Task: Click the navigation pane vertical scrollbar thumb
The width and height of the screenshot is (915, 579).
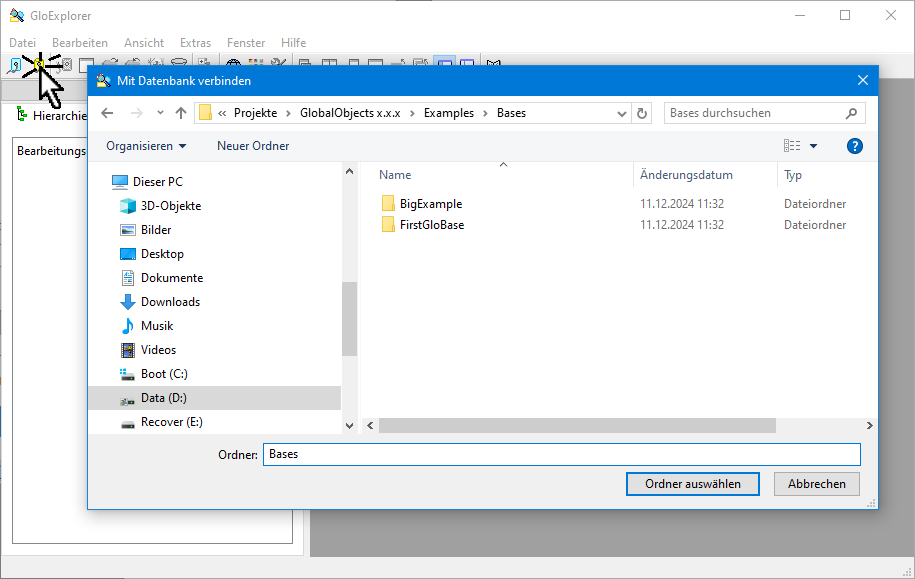Action: tap(350, 319)
